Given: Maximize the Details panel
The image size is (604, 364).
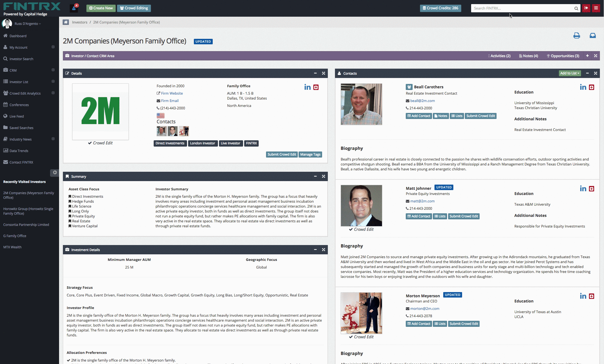Looking at the screenshot, I should pos(323,73).
